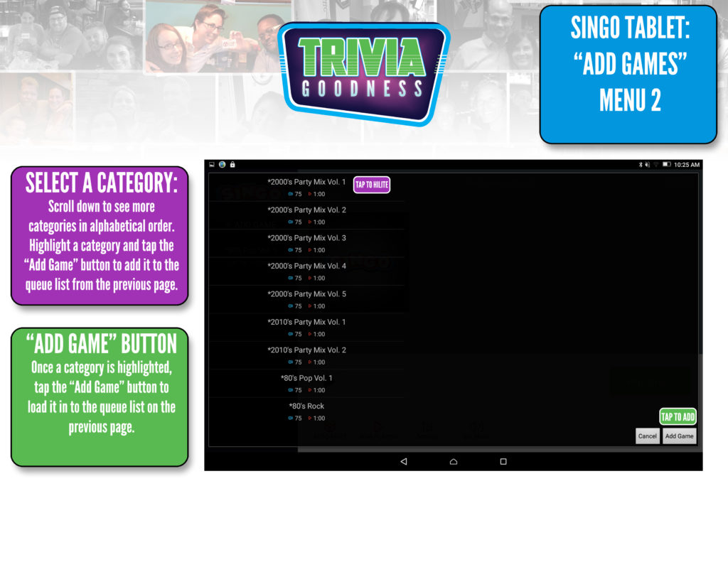Pick *2000's Party Mix Vol. 5
The image size is (728, 562).
[306, 299]
